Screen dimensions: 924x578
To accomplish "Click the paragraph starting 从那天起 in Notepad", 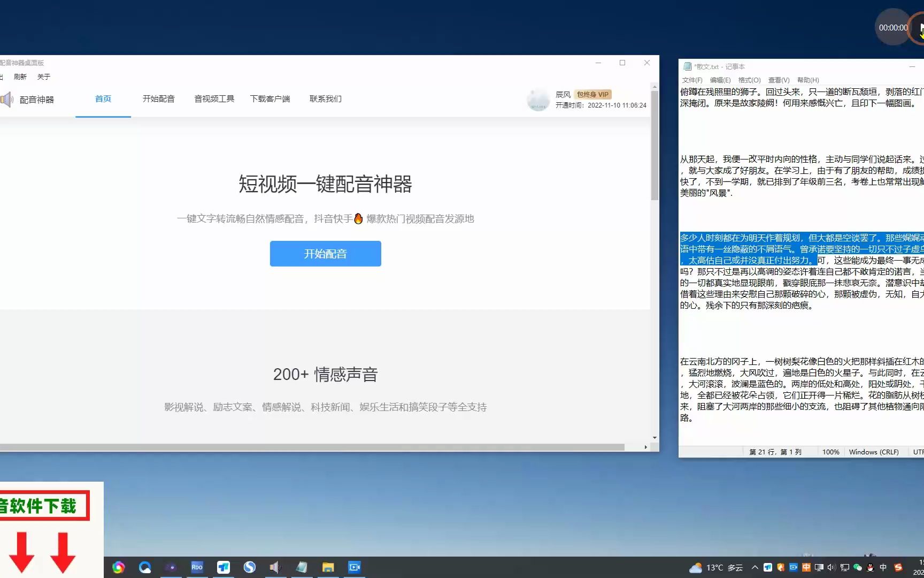I will (x=802, y=176).
